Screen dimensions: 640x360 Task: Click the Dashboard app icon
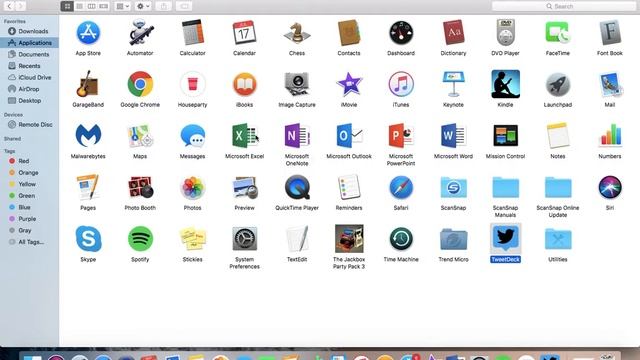pyautogui.click(x=401, y=33)
